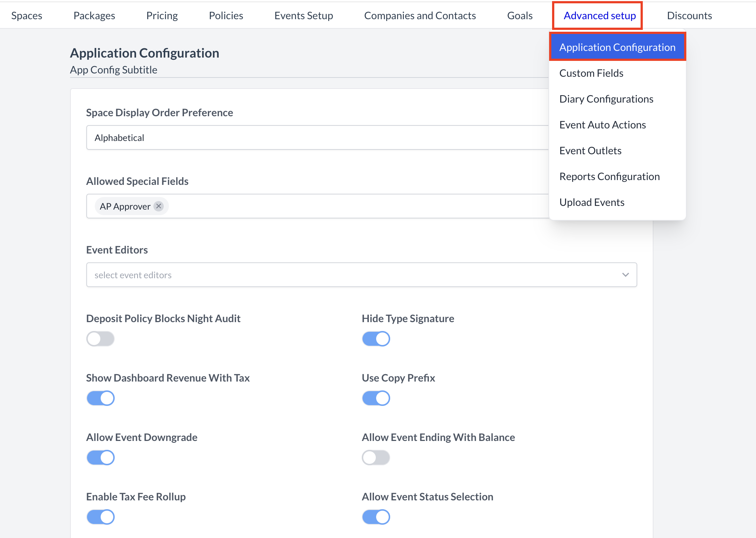Select Custom Fields from the menu
Image resolution: width=756 pixels, height=538 pixels.
pos(591,73)
